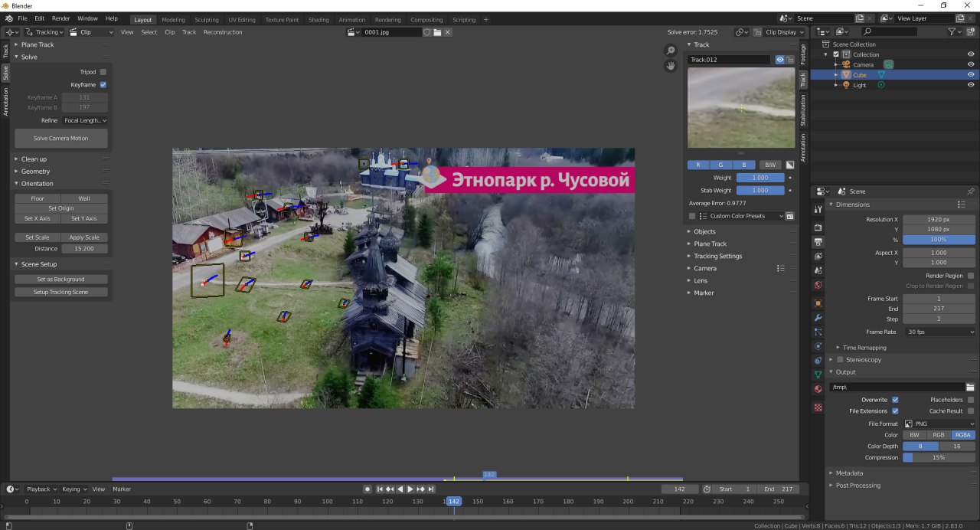Open clip file browser folder icon beside 0001.jpg
The height and width of the screenshot is (530, 980).
point(437,32)
